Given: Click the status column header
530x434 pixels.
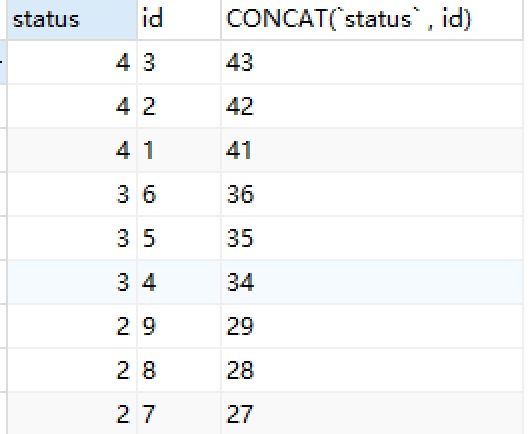Looking at the screenshot, I should click(72, 19).
